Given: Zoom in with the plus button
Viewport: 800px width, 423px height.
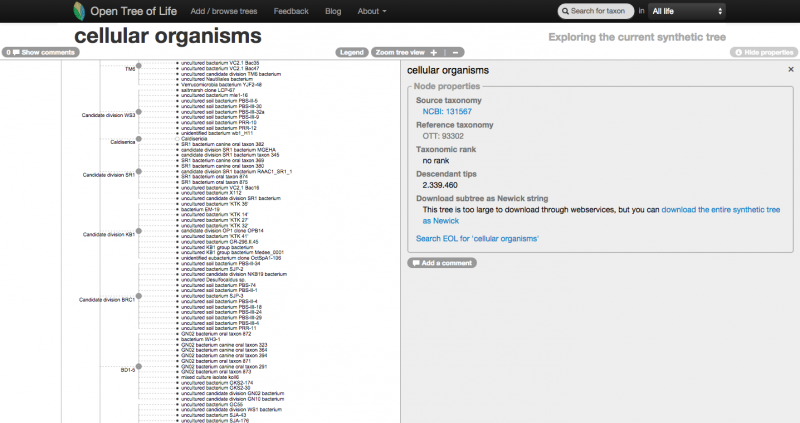Looking at the screenshot, I should coord(433,52).
